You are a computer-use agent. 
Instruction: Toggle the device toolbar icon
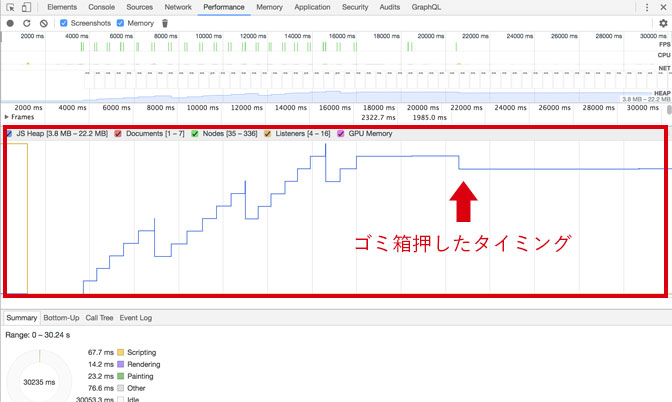pyautogui.click(x=26, y=7)
